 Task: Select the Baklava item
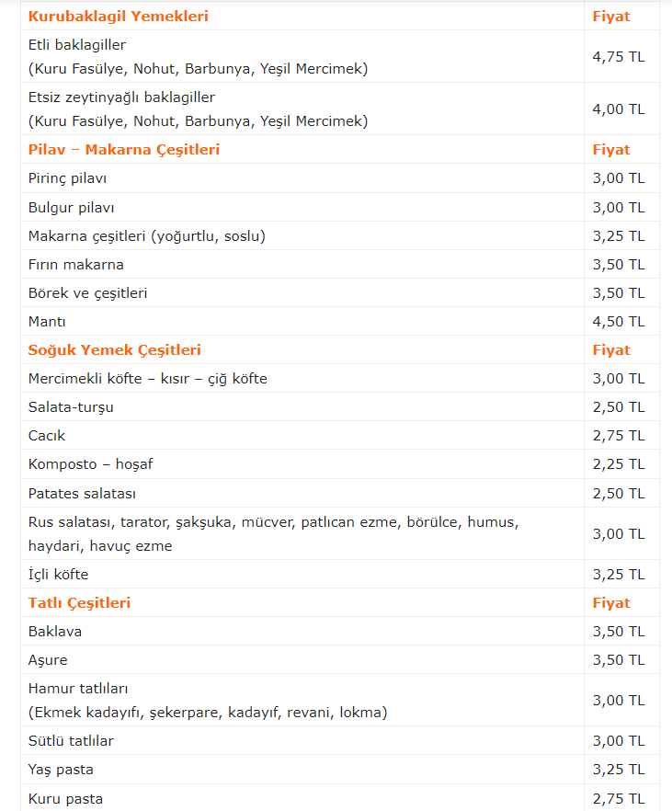click(55, 632)
